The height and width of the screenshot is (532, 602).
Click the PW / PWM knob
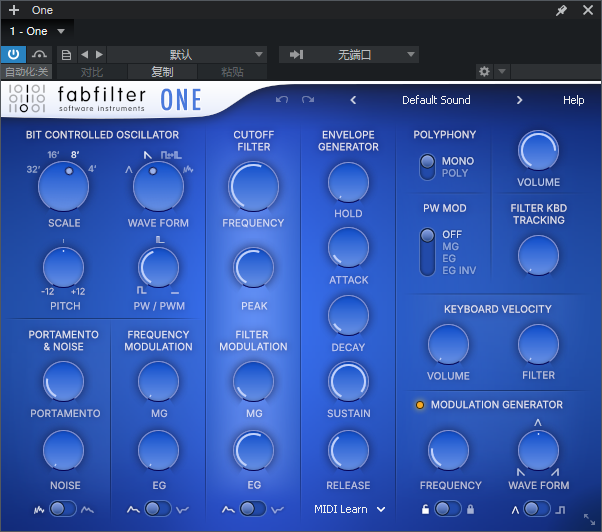coord(158,268)
